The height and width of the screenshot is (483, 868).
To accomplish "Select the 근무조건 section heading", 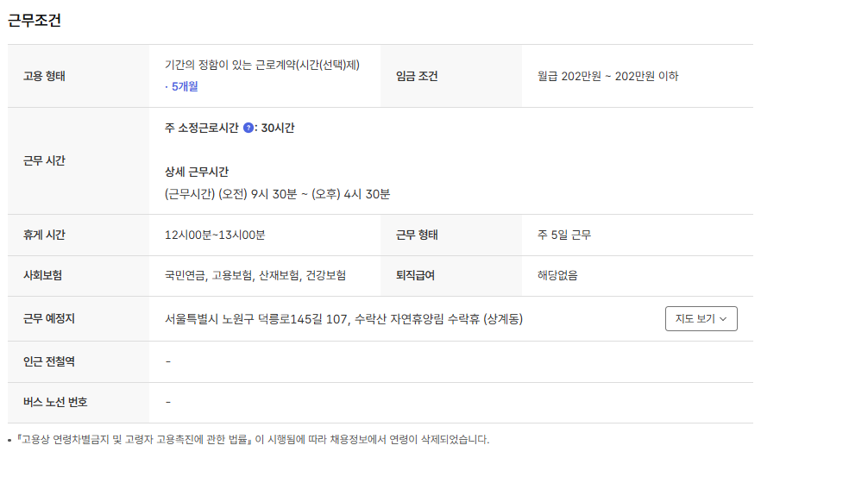I will [x=35, y=21].
